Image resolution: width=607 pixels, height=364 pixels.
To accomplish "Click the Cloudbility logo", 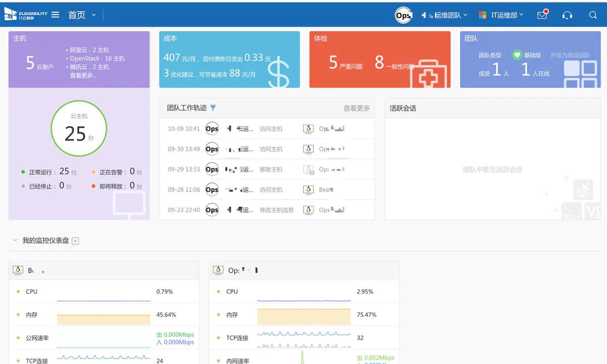I will (x=25, y=15).
